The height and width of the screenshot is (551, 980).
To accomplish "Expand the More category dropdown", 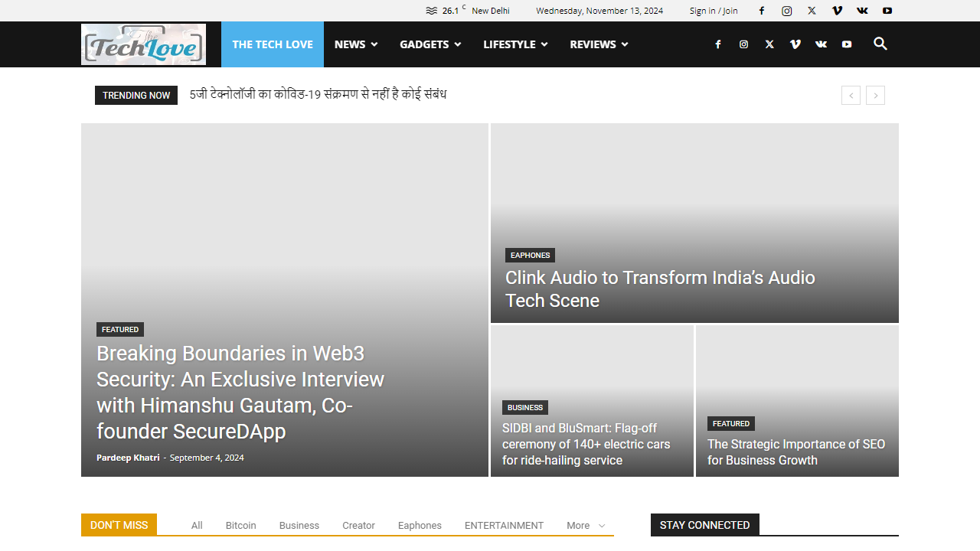I will tap(586, 526).
